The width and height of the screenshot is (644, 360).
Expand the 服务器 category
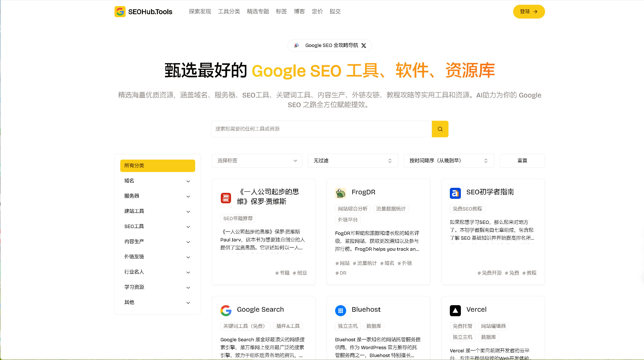(x=158, y=196)
